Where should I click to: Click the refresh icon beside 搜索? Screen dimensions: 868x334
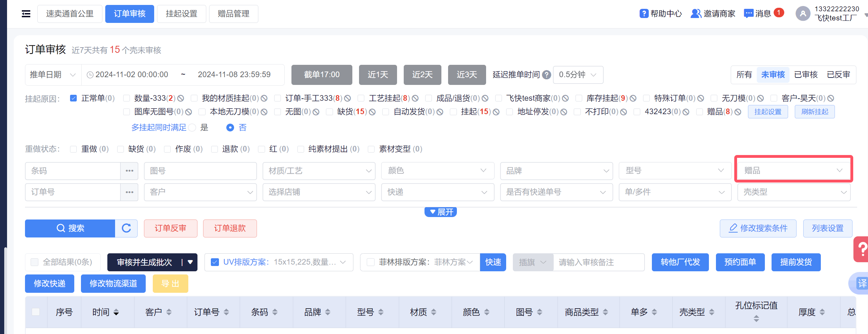click(x=126, y=228)
